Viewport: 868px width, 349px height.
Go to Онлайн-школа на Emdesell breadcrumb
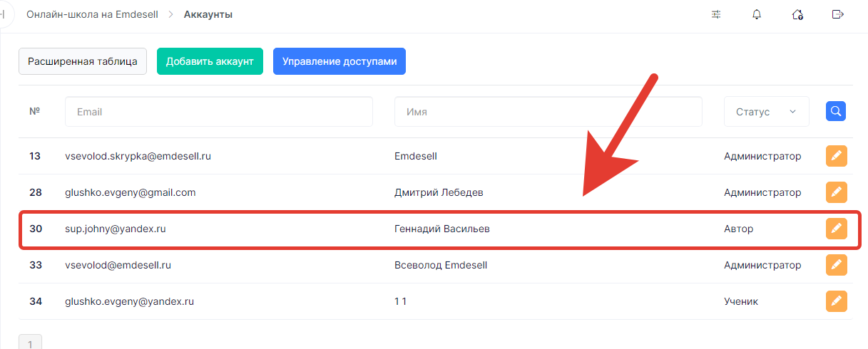point(92,14)
